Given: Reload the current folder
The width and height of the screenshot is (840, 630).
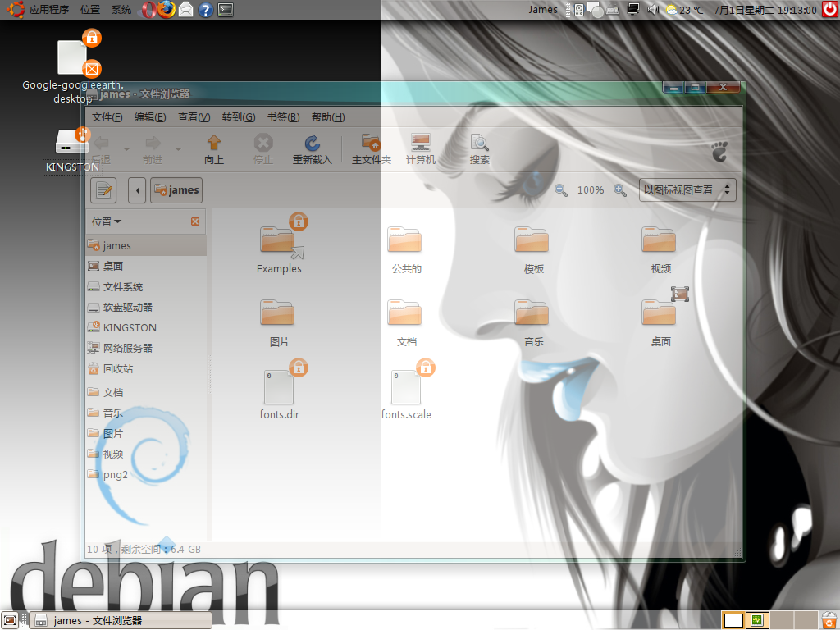Looking at the screenshot, I should point(313,149).
